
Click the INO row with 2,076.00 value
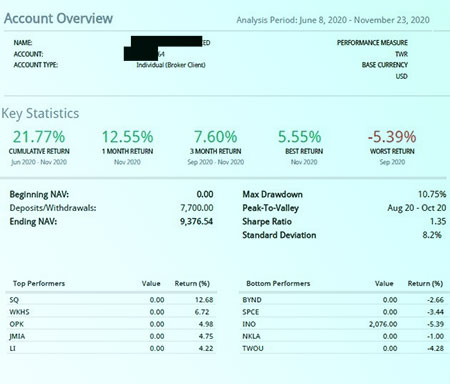tap(343, 324)
